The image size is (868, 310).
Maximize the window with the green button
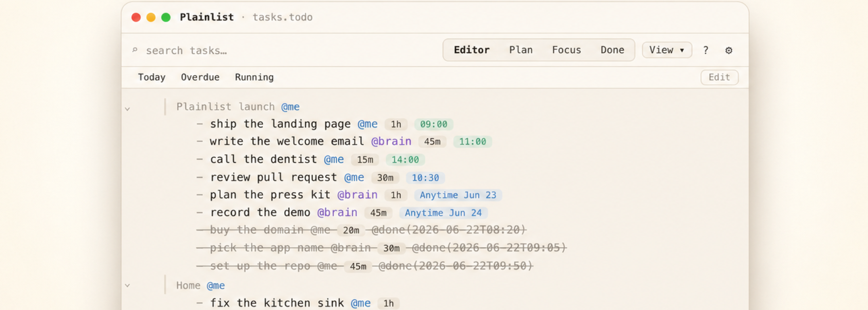[166, 17]
